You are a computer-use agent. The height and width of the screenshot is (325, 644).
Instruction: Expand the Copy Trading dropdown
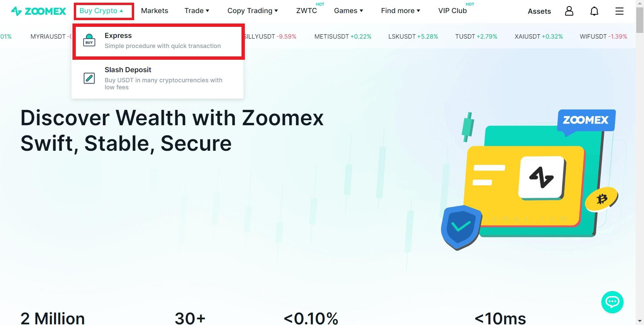point(253,11)
